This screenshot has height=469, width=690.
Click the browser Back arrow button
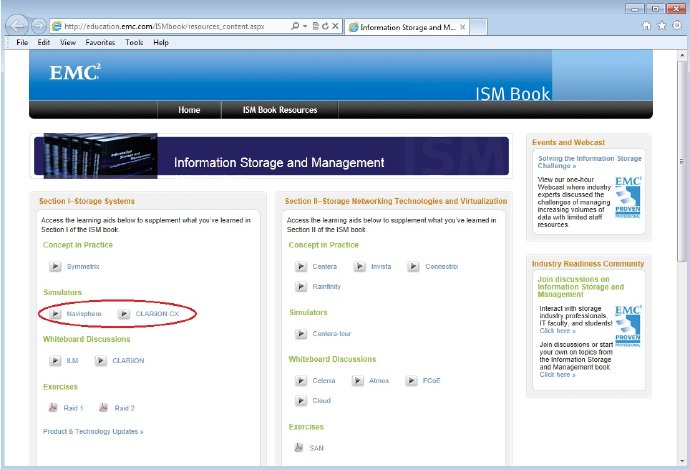(x=17, y=26)
